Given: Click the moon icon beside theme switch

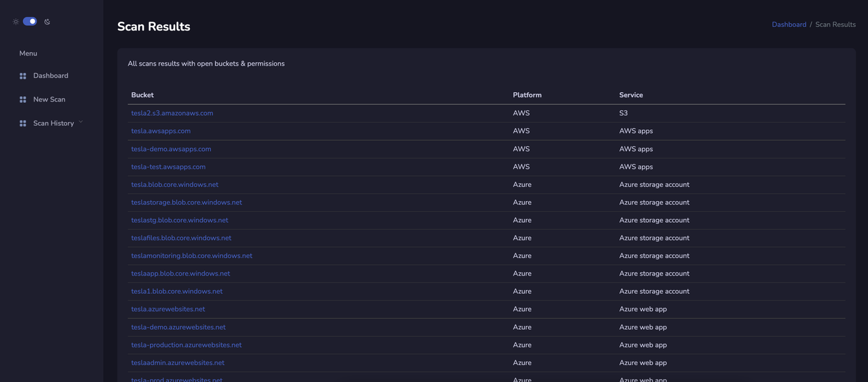Looking at the screenshot, I should pyautogui.click(x=47, y=22).
